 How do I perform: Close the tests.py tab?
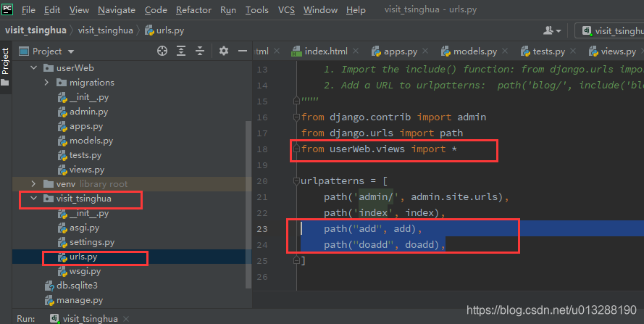(x=573, y=51)
